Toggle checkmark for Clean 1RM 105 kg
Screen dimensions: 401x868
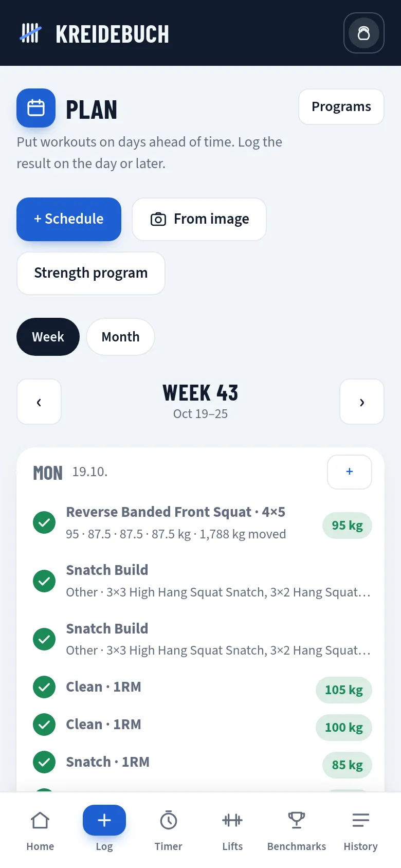coord(44,687)
